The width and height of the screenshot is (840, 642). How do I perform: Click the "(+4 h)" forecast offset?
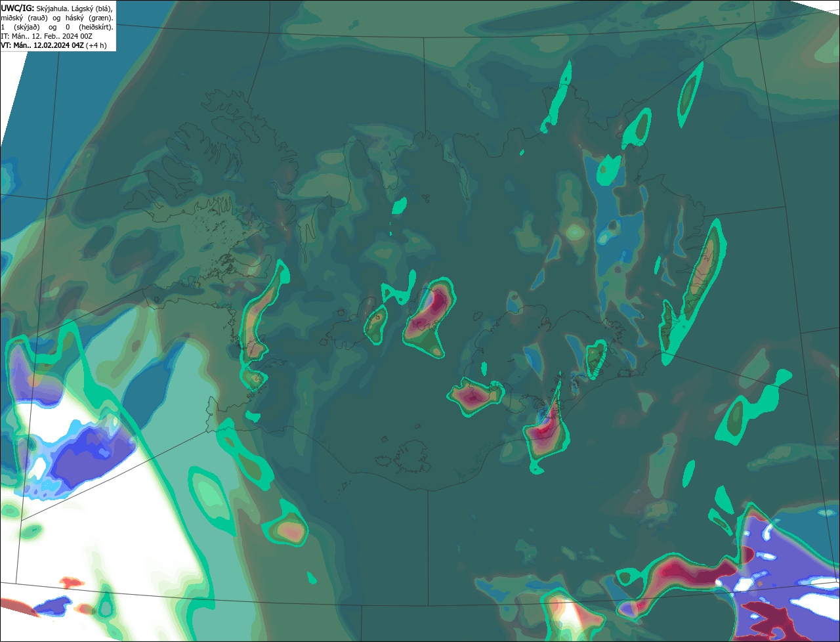(96, 45)
